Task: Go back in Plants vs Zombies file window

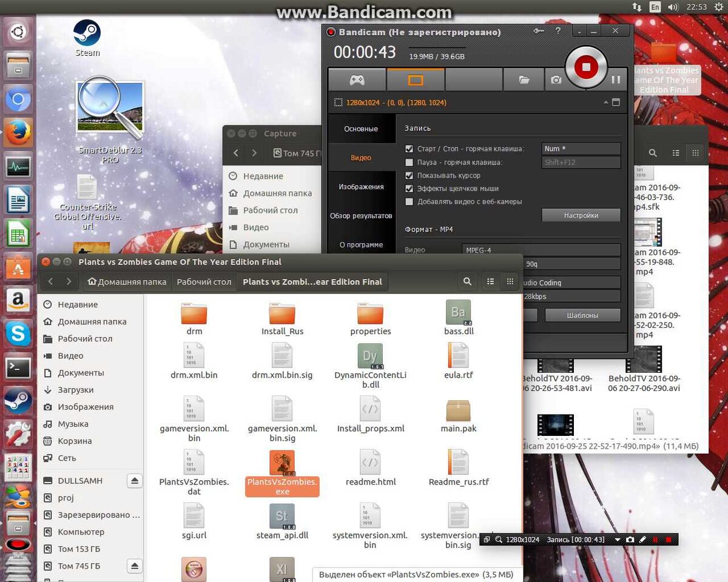Action: 50,281
